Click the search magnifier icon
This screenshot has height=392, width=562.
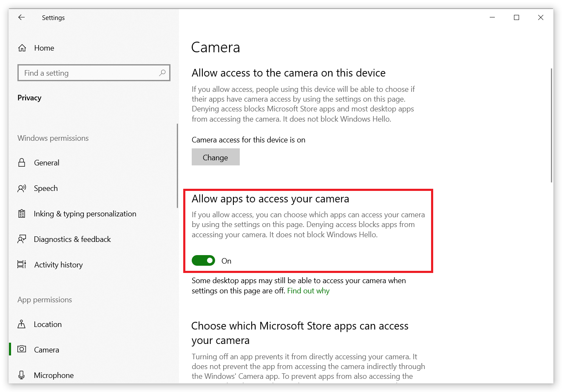tap(162, 73)
